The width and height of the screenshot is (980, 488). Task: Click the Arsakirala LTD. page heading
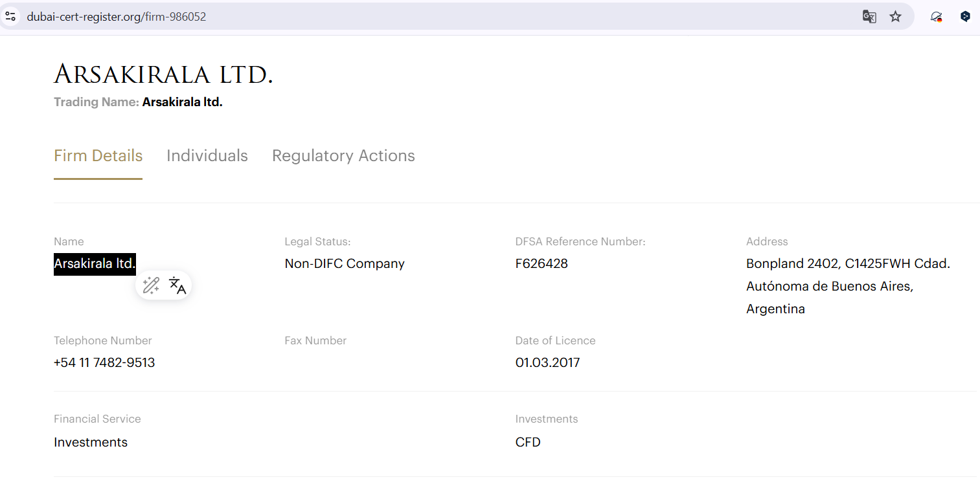[163, 74]
